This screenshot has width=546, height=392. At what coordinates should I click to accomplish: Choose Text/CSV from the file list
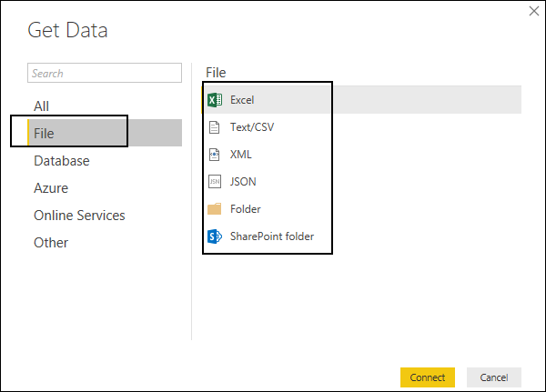tap(252, 127)
